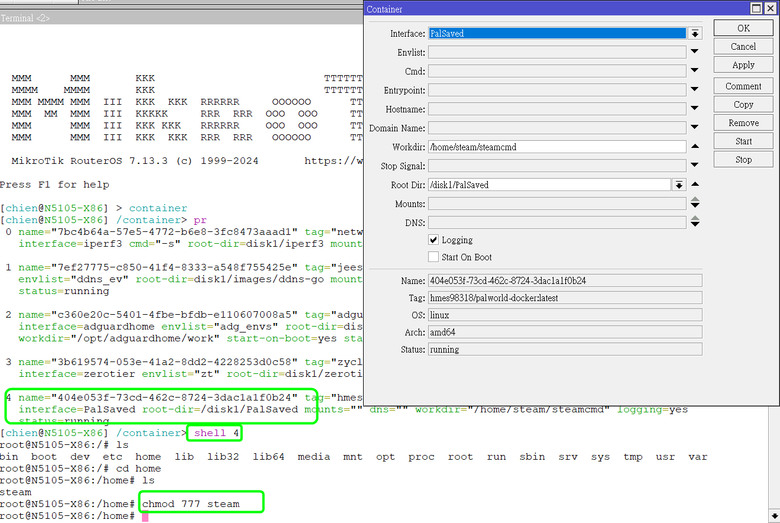The height and width of the screenshot is (523, 780).
Task: Click 'chmod 777 steam' command in terminal
Action: (191, 504)
